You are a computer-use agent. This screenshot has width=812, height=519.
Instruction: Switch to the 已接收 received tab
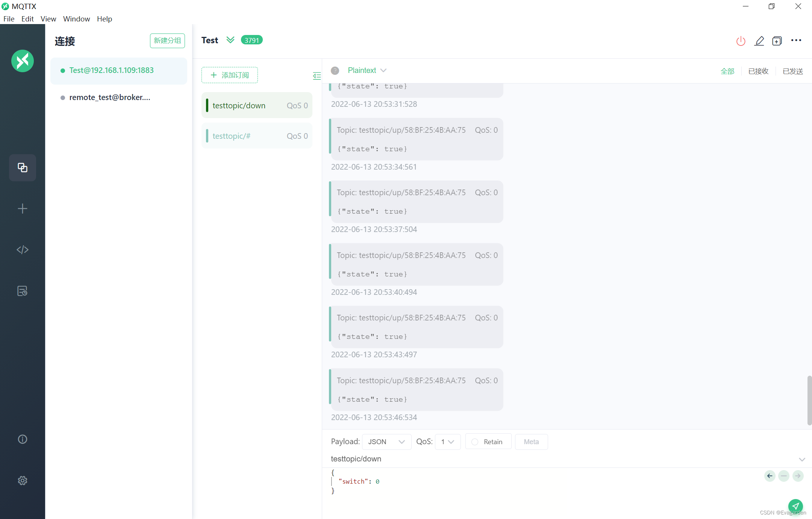click(758, 71)
